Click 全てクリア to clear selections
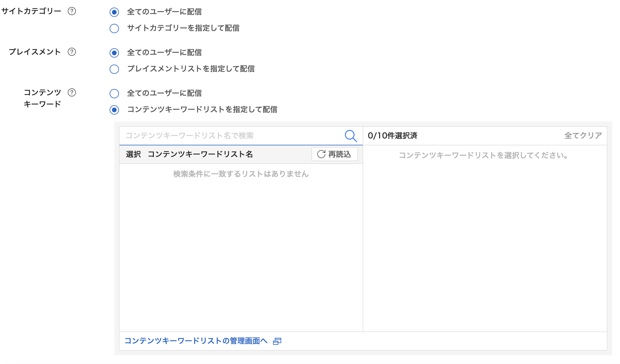 [x=583, y=136]
